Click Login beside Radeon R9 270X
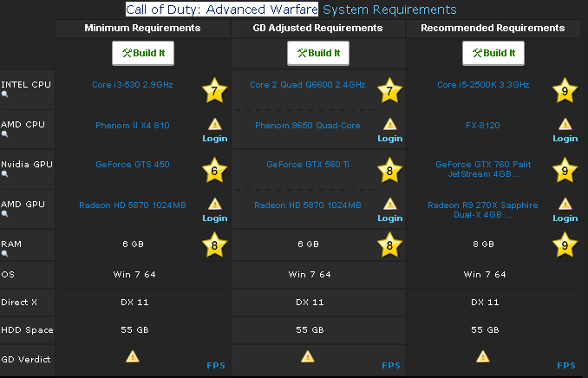 click(565, 218)
